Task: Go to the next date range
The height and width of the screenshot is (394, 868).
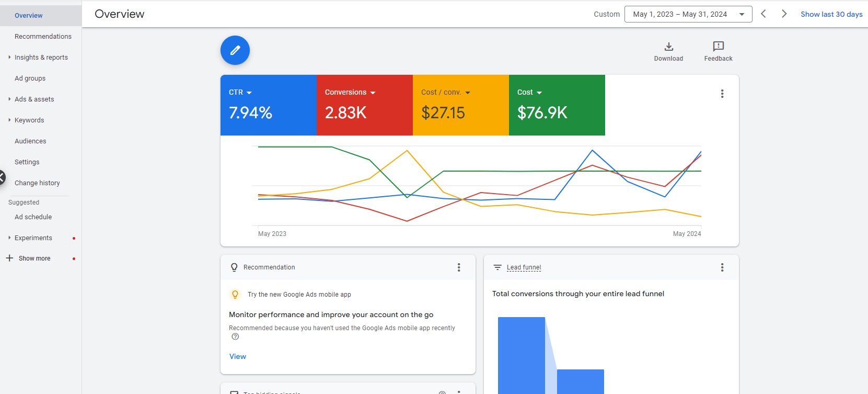Action: pyautogui.click(x=784, y=14)
